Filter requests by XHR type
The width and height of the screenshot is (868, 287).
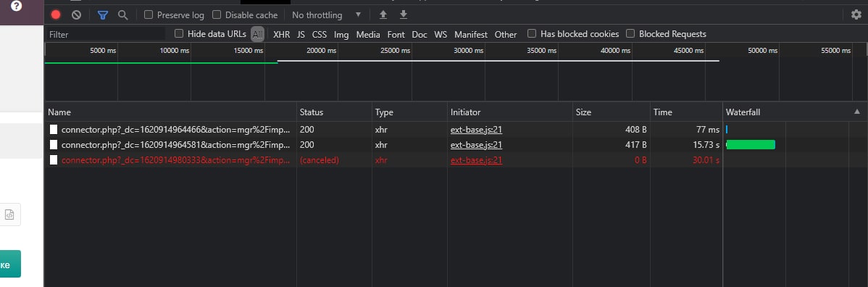[x=281, y=34]
